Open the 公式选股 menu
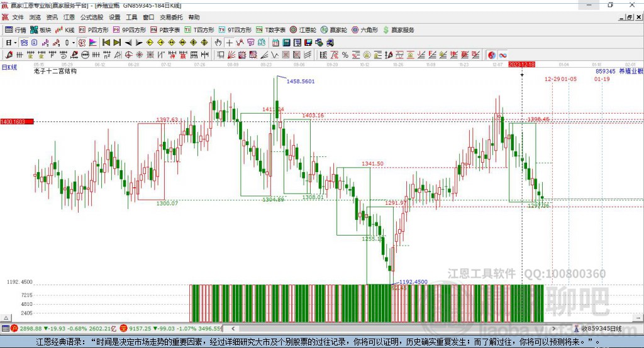Viewport: 644px width, 348px height. (92, 17)
